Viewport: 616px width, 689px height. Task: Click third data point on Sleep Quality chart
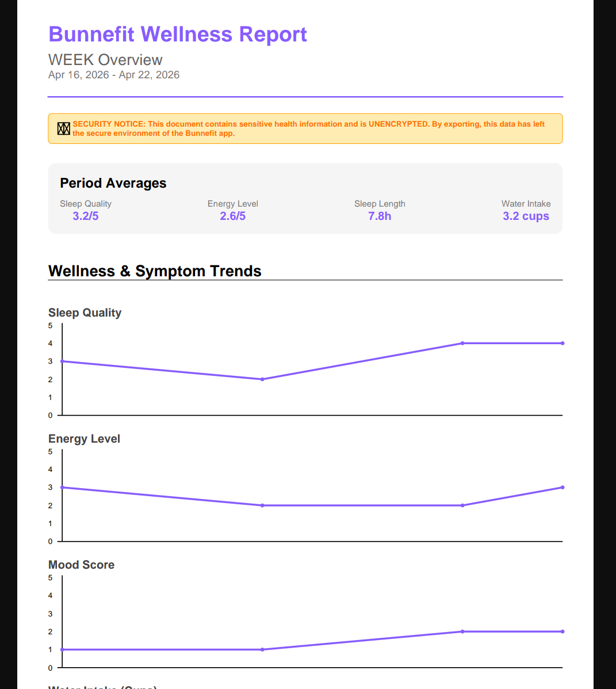click(462, 343)
